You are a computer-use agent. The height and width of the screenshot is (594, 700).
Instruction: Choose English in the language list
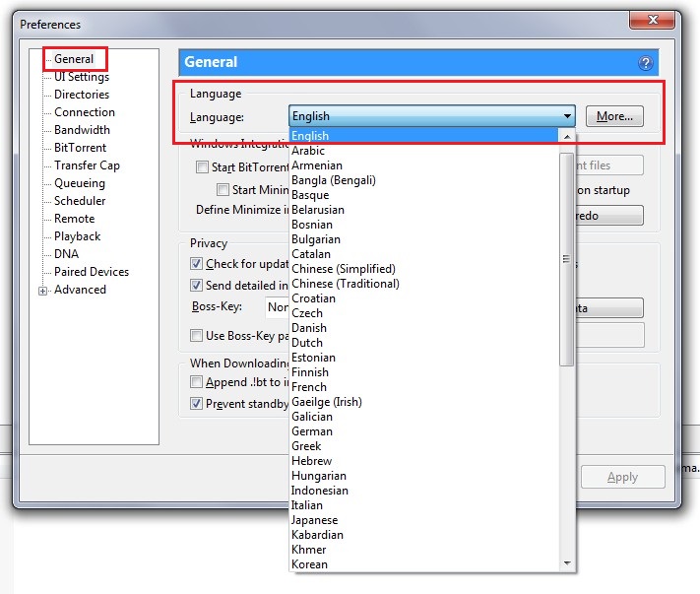tap(424, 136)
